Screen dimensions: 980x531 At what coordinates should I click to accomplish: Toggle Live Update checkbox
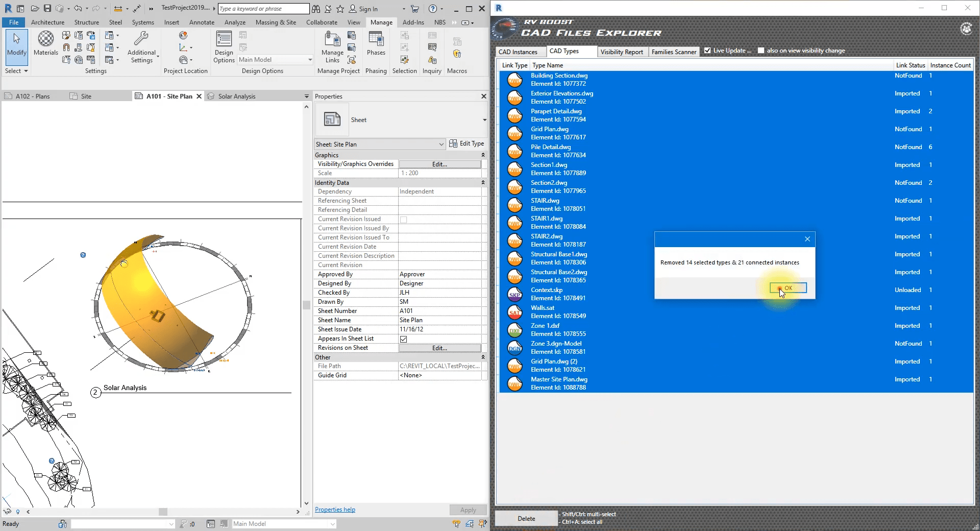[x=707, y=51]
